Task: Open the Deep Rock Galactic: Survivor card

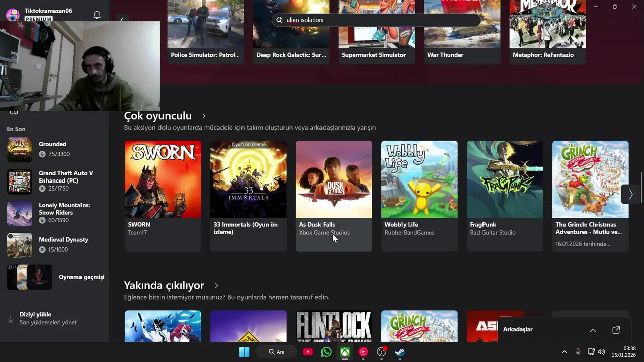Action: [291, 32]
